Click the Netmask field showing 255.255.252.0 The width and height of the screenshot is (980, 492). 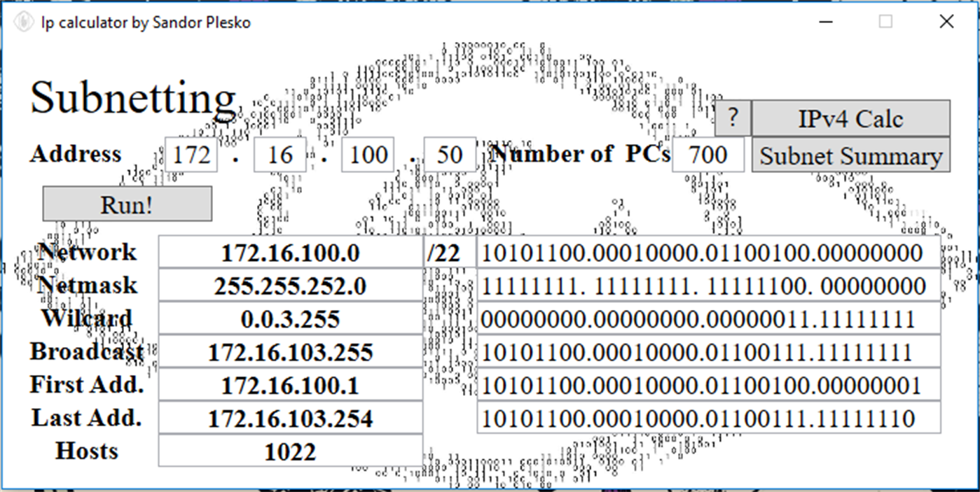[x=290, y=286]
